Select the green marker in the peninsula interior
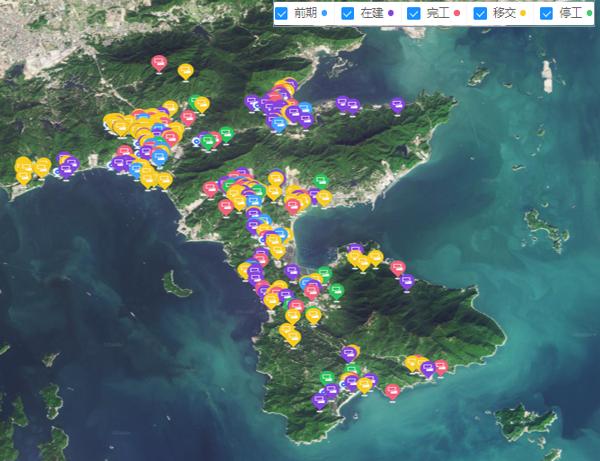 pos(336,290)
